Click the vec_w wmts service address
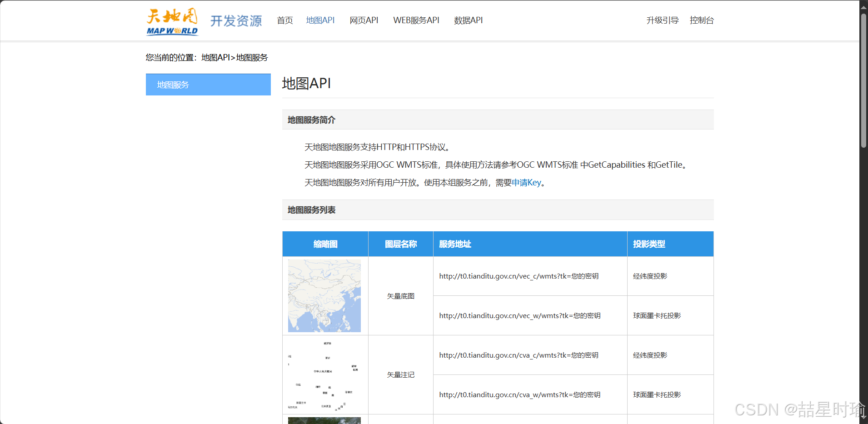The width and height of the screenshot is (868, 424). point(520,316)
